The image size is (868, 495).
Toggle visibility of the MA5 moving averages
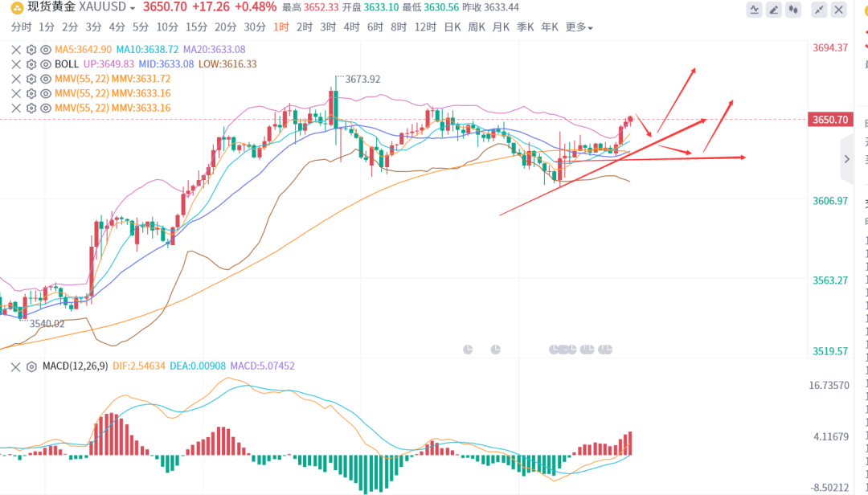[46, 50]
